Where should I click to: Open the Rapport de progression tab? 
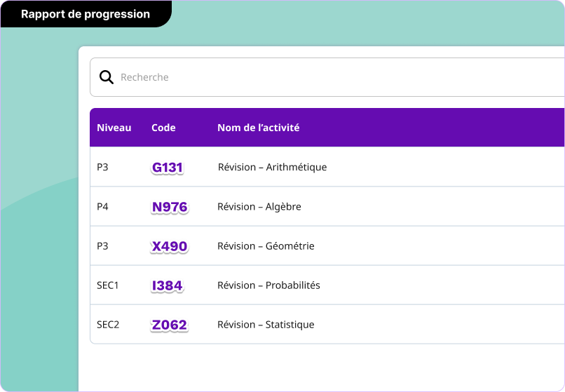pyautogui.click(x=86, y=14)
